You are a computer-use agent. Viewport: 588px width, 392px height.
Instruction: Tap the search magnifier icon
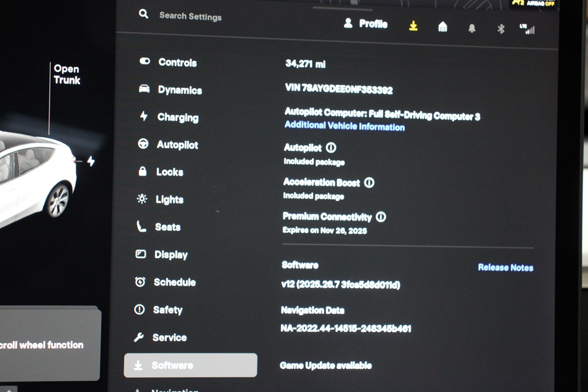144,14
